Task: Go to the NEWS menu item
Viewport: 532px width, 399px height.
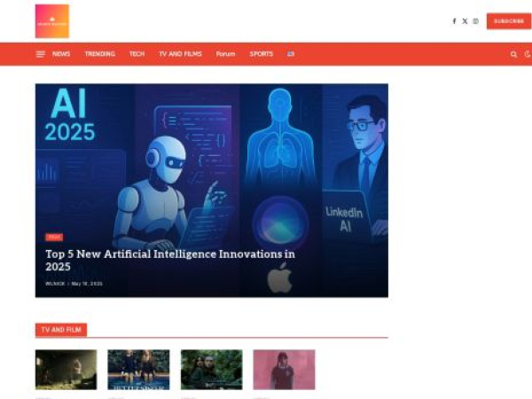Action: click(x=61, y=54)
